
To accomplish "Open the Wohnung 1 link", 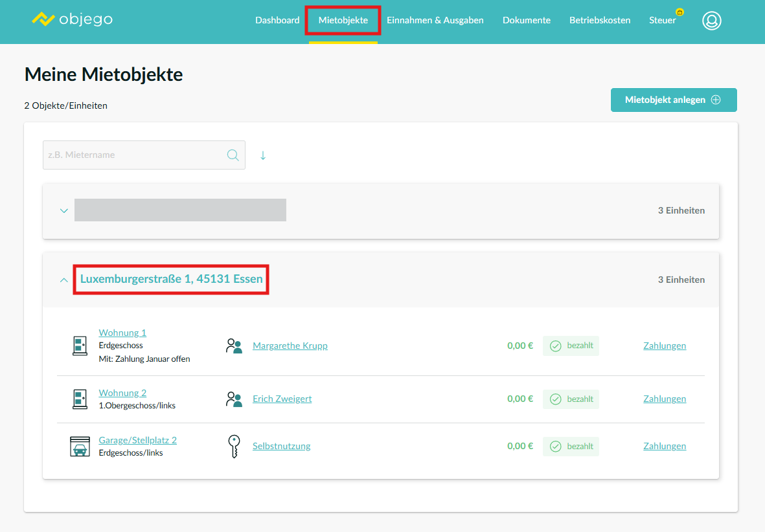I will click(122, 333).
